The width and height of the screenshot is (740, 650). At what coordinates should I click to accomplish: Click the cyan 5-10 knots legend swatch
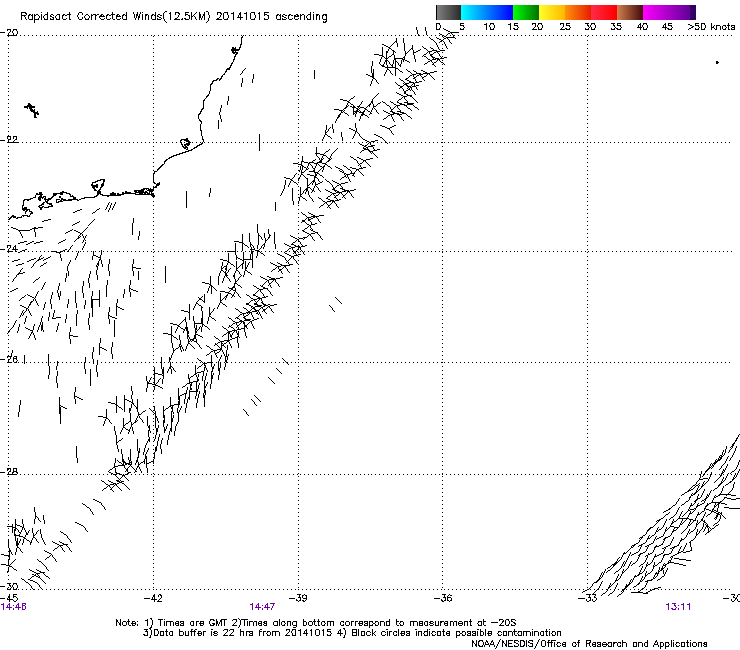pos(474,12)
